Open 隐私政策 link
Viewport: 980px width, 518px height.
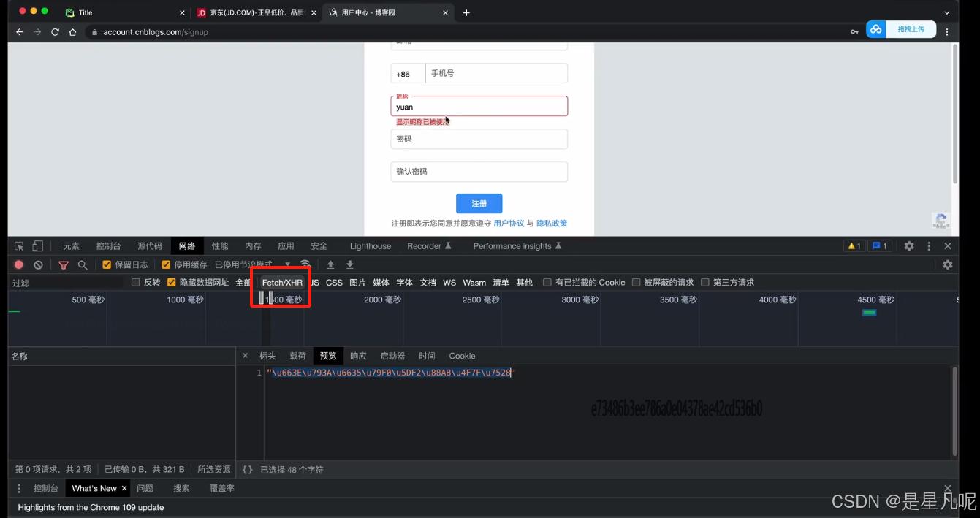[552, 224]
